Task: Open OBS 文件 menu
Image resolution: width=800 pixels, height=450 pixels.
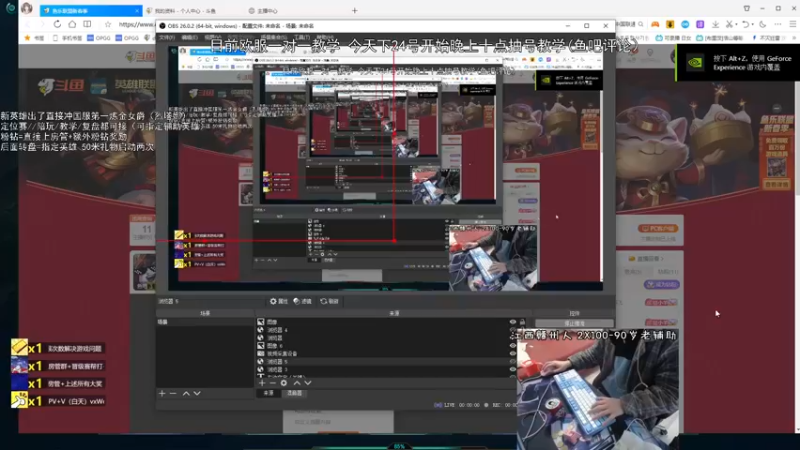Action: tap(167, 37)
